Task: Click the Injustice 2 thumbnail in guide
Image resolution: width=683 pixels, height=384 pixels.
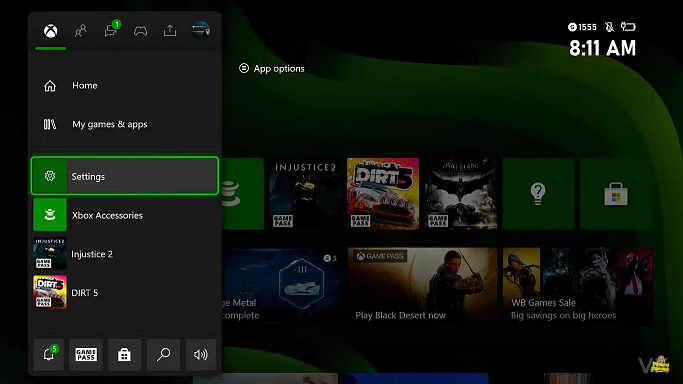Action: point(50,253)
